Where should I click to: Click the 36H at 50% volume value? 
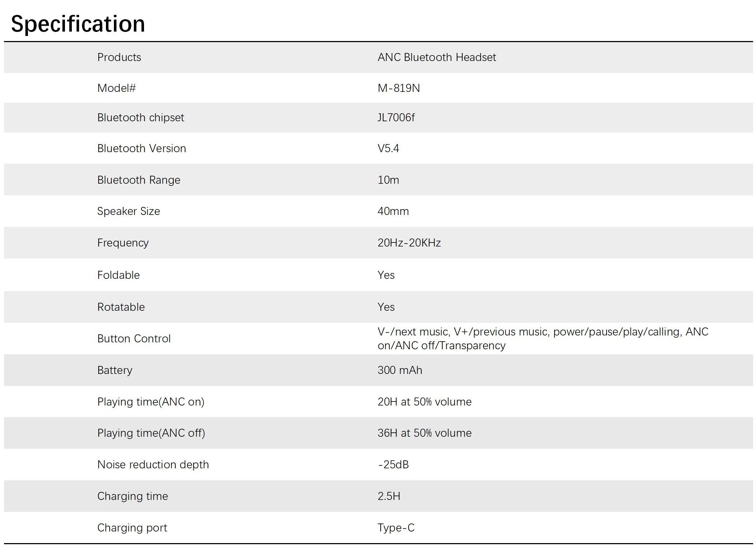pos(424,433)
